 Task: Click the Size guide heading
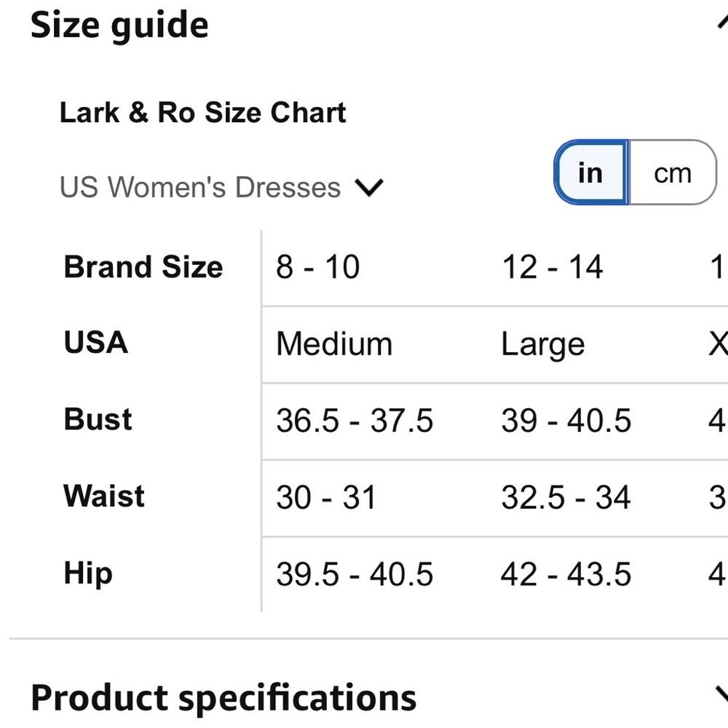coord(119,25)
